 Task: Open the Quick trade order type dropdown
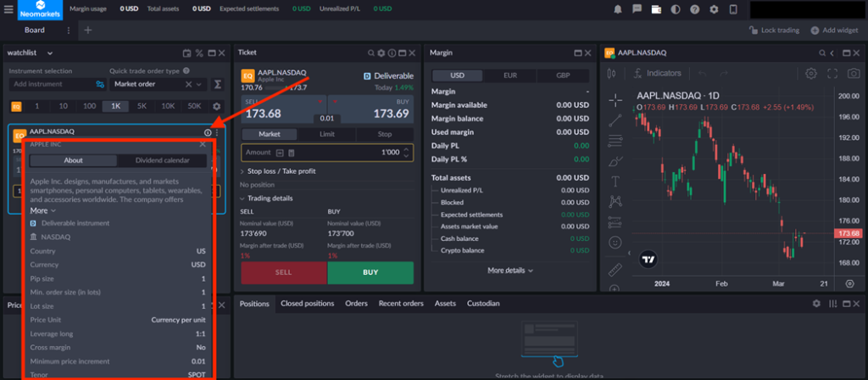pos(158,85)
